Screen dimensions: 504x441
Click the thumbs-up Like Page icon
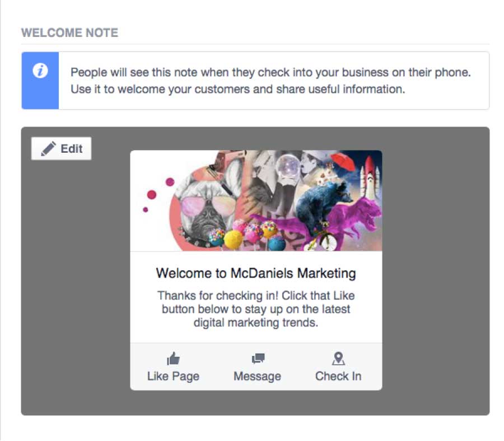point(173,359)
